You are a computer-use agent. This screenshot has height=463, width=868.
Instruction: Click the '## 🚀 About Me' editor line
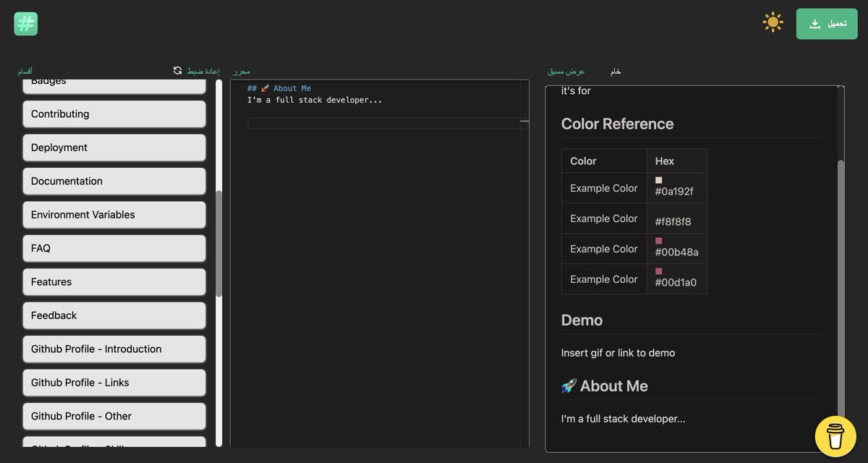pyautogui.click(x=279, y=88)
